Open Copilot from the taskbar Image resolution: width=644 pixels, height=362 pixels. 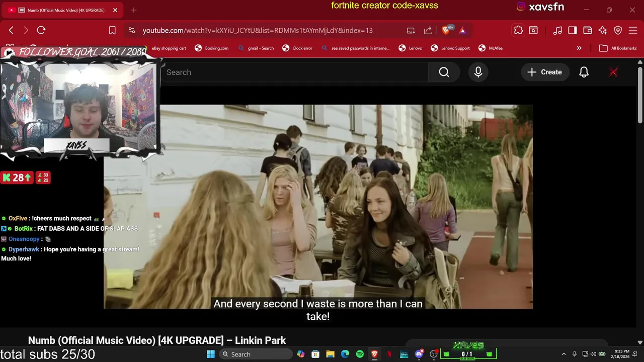pos(301,354)
